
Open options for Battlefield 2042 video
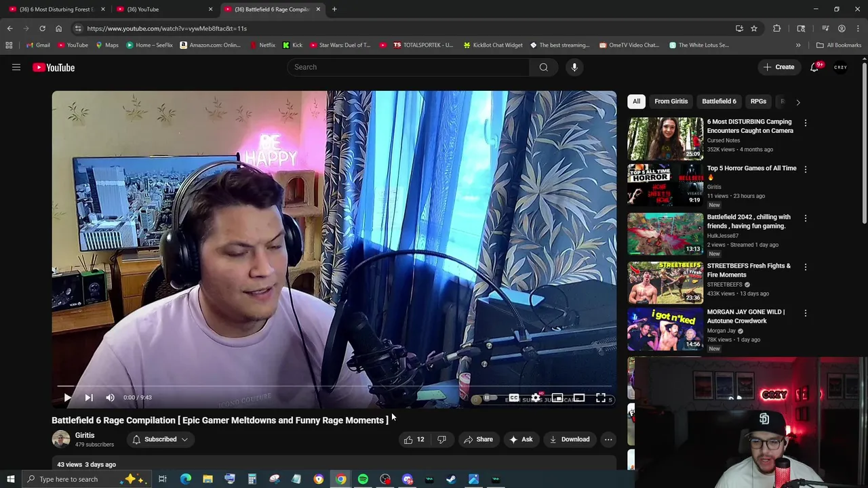click(x=806, y=218)
